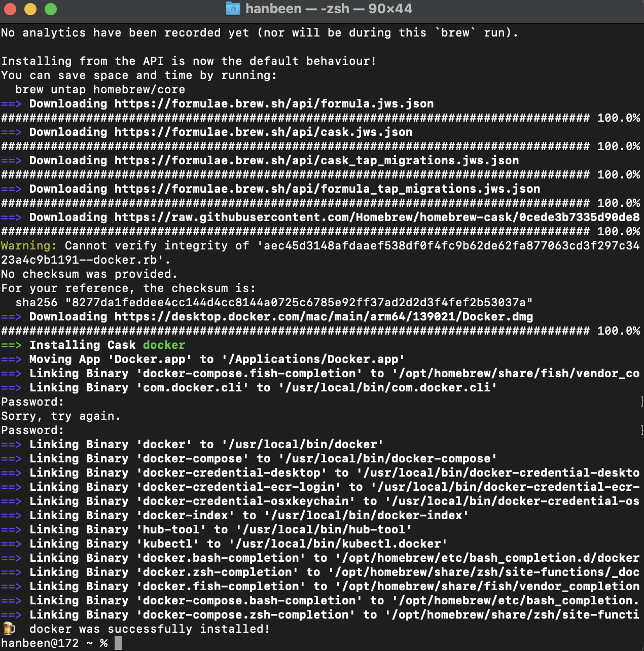Click the yellow 'Warning:' text
Image resolution: width=644 pixels, height=651 pixels.
click(x=29, y=245)
